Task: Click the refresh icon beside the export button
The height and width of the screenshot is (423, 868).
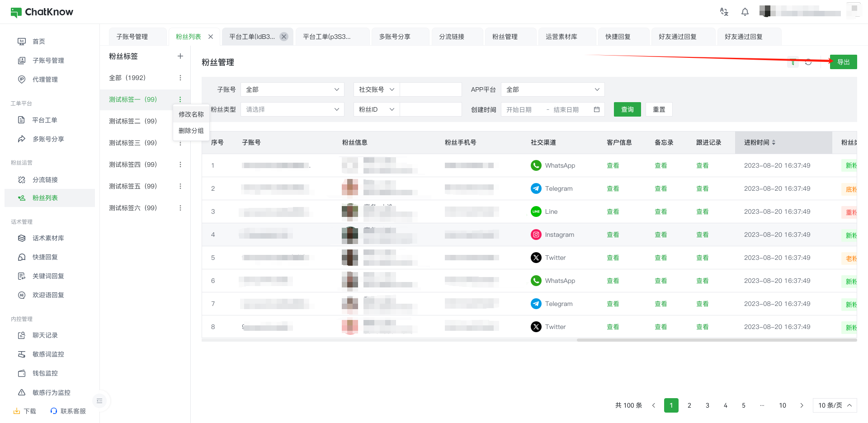Action: [808, 62]
